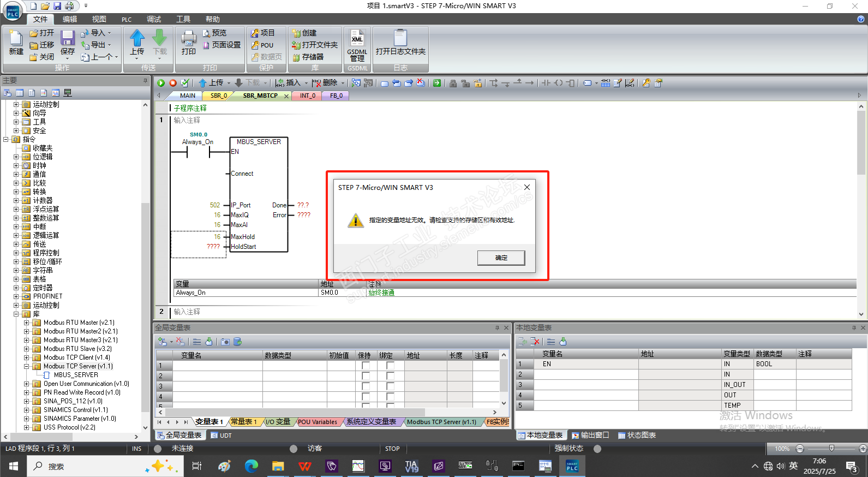Click the warning icon in dialog
The height and width of the screenshot is (477, 868).
coord(356,220)
